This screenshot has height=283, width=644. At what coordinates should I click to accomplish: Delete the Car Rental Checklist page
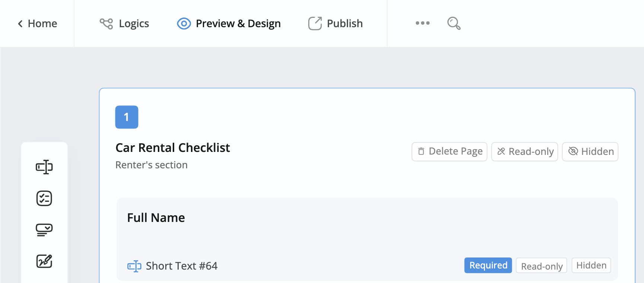449,152
